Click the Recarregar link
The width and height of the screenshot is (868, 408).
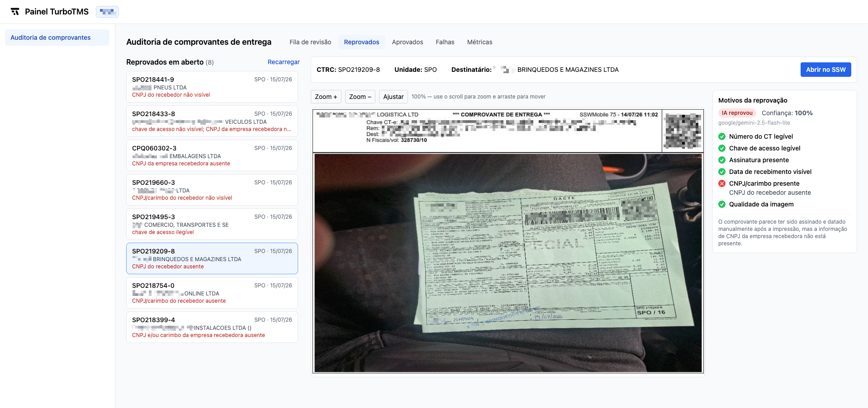click(x=284, y=62)
